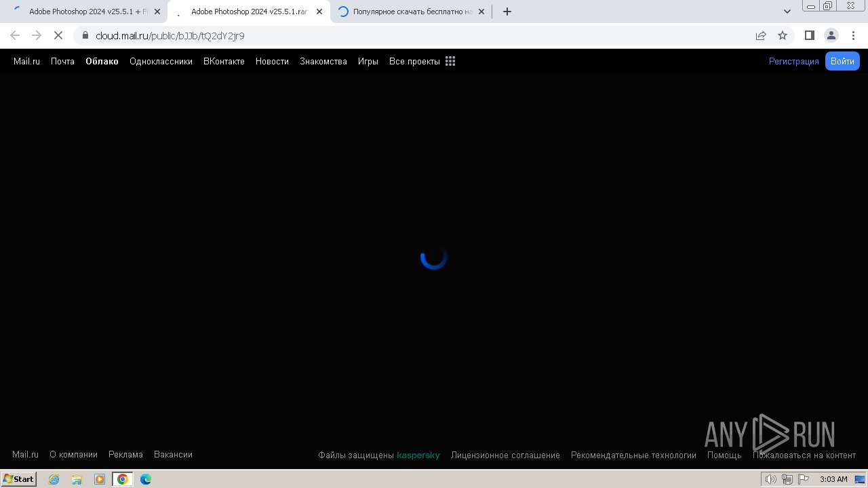
Task: Click the show desktop tray icon
Action: (860, 479)
